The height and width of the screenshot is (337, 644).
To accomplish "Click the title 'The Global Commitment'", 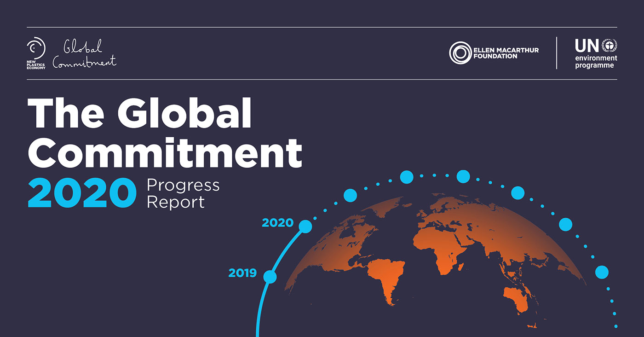I will [165, 134].
